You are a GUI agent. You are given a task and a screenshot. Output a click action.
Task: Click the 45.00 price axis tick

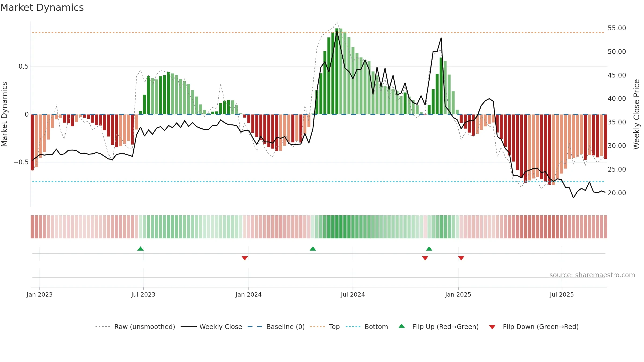coord(617,75)
